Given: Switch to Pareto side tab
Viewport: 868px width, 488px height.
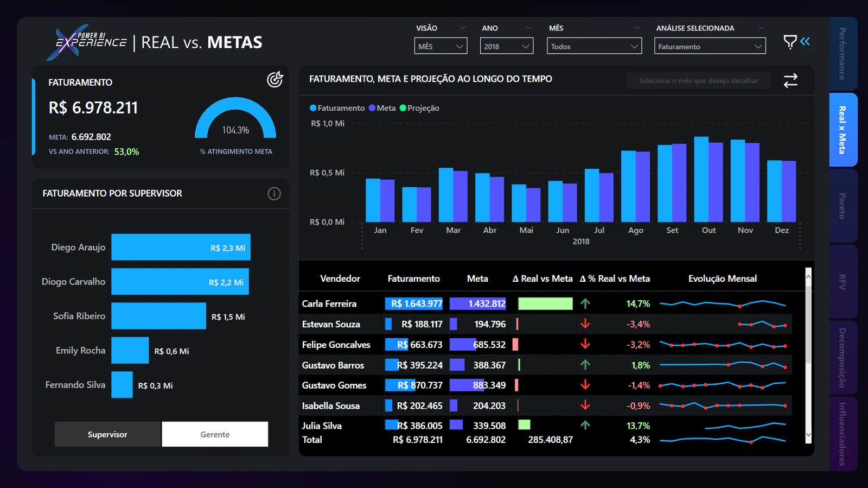Looking at the screenshot, I should pos(843,206).
